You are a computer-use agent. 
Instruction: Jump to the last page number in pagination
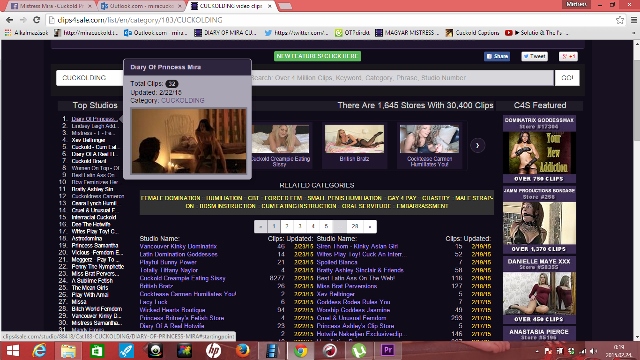click(355, 226)
